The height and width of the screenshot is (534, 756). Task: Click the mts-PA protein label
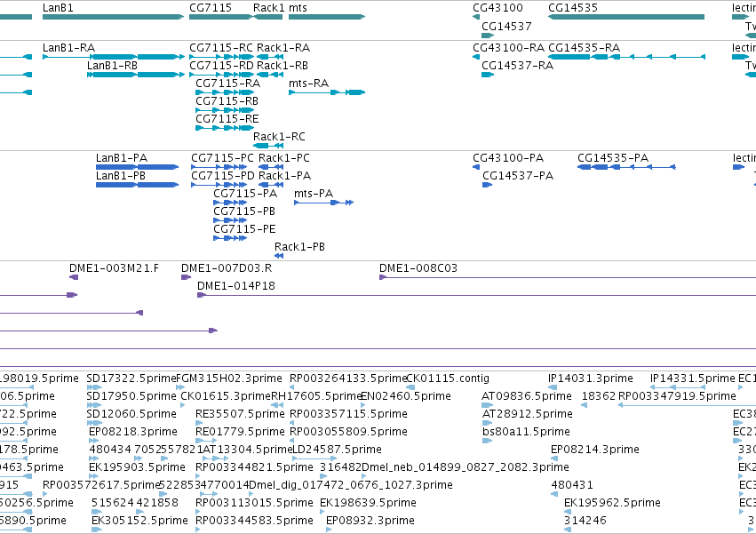click(x=314, y=194)
